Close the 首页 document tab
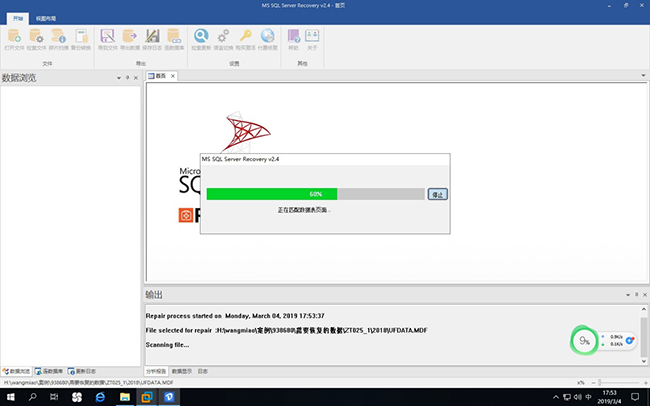The width and height of the screenshot is (650, 406). pyautogui.click(x=171, y=76)
